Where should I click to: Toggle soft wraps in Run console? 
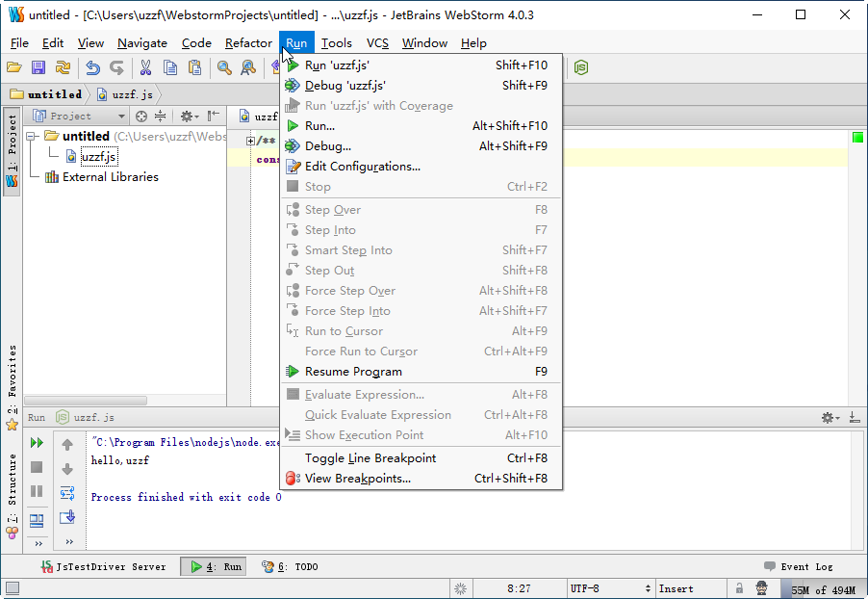tap(67, 493)
